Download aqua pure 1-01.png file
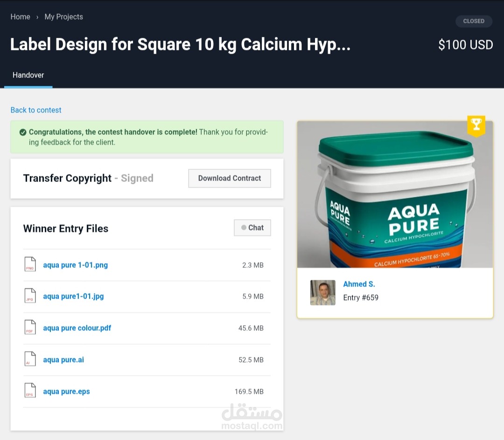Viewport: 504px width, 440px height. 75,265
